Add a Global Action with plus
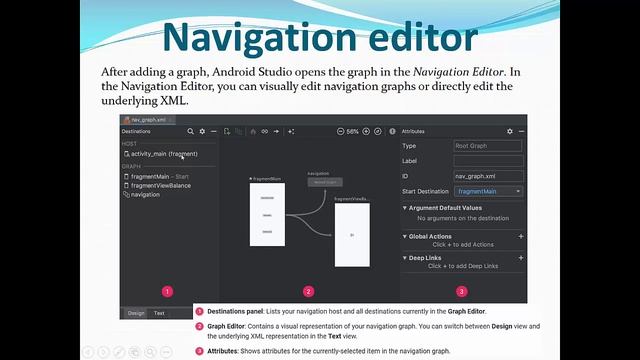640x360 pixels. click(x=521, y=236)
